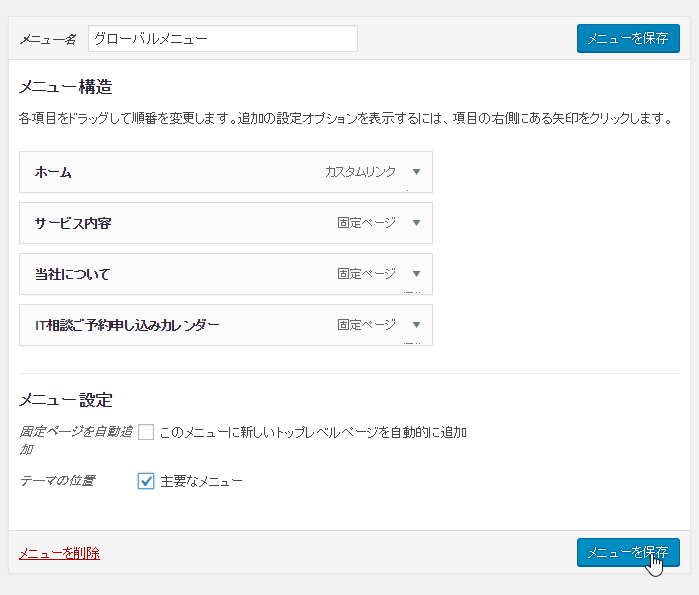Expand IT相談ご予約申し込みカレンダー item arrow
This screenshot has width=699, height=595.
pos(416,324)
